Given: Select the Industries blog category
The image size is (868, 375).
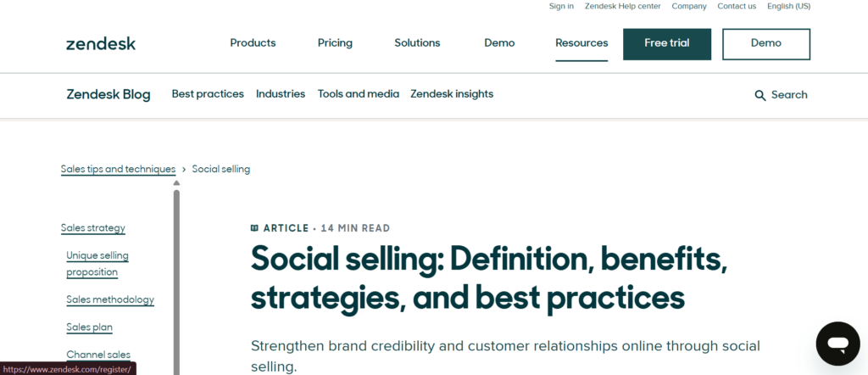Looking at the screenshot, I should pos(281,94).
